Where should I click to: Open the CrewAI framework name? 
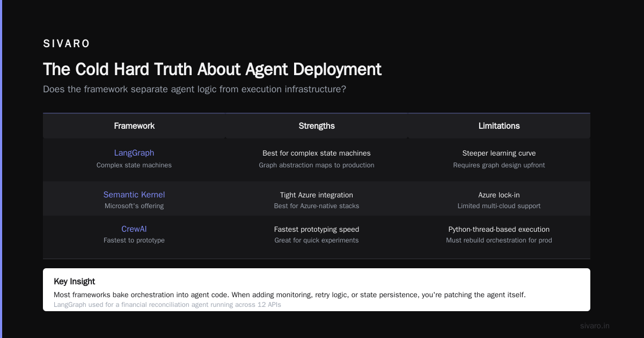(134, 229)
